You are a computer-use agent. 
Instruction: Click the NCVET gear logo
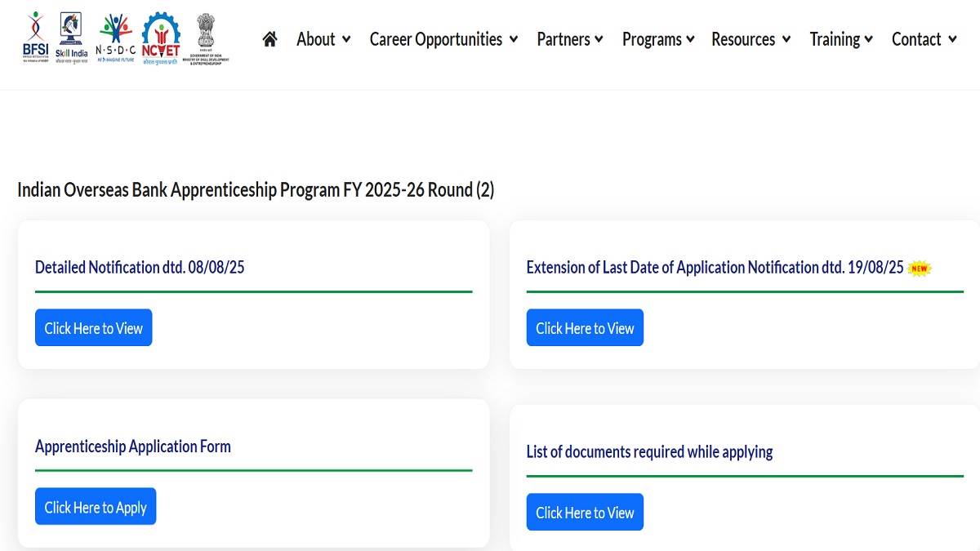[x=161, y=38]
